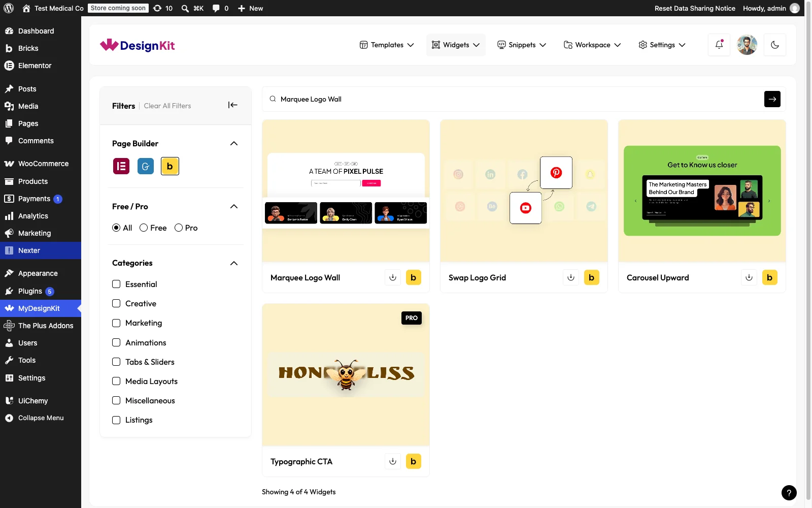Open the Settings dropdown in DesignKit header
This screenshot has width=812, height=508.
pyautogui.click(x=662, y=45)
